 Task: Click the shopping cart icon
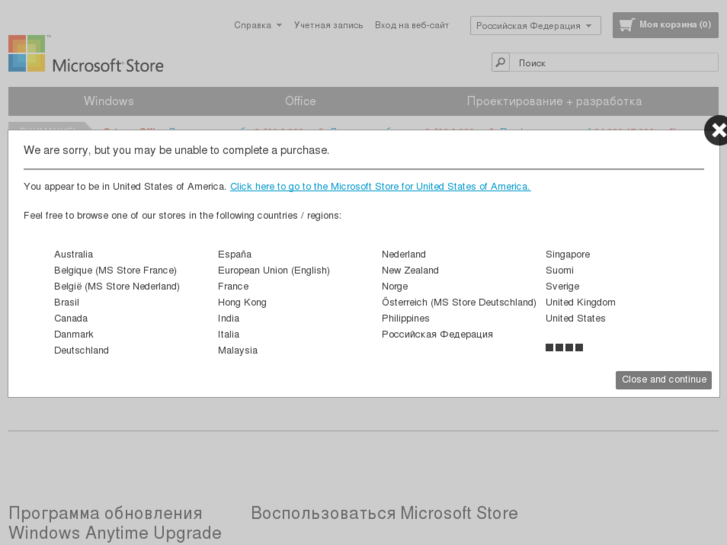pos(626,25)
